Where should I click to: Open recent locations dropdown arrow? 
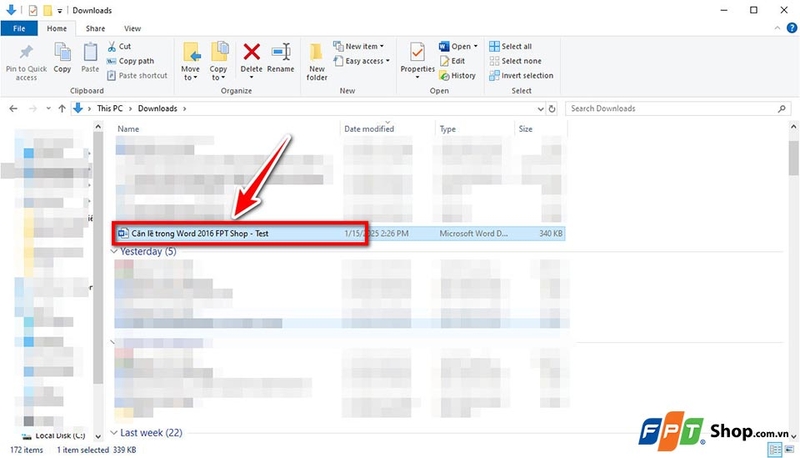tap(48, 109)
